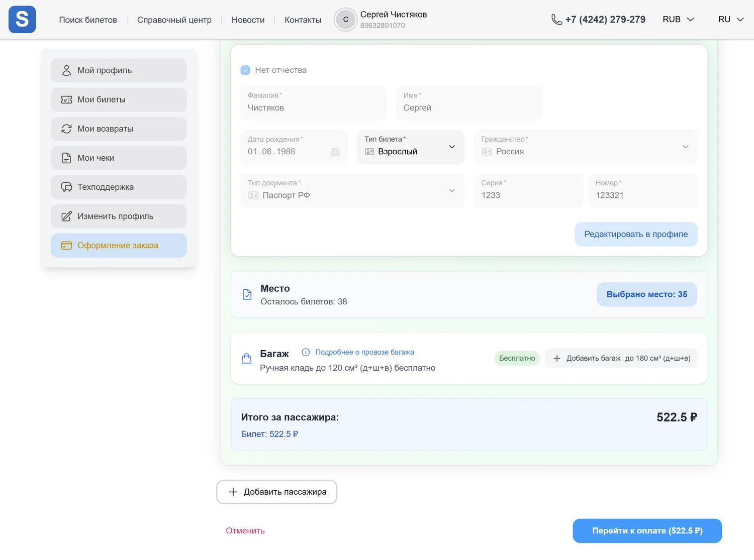
Task: Click the phone handset icon
Action: click(x=556, y=20)
